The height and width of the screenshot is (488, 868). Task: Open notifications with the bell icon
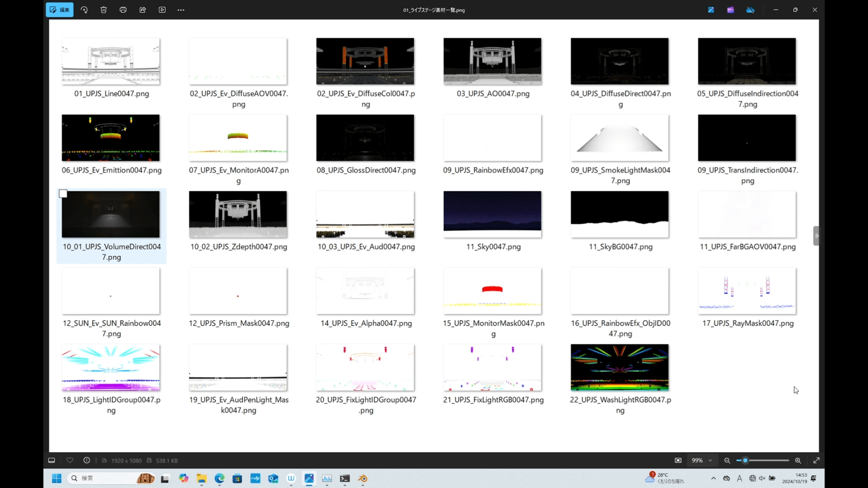pos(814,478)
